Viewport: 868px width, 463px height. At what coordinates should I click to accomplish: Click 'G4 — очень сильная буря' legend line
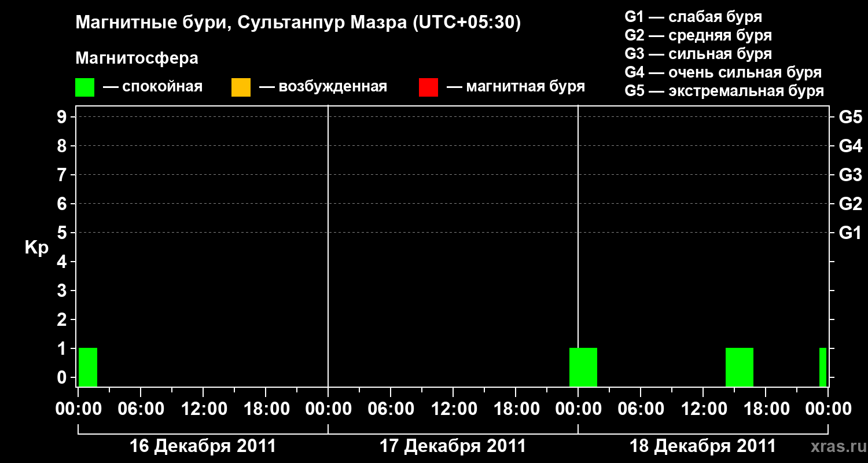(x=723, y=72)
